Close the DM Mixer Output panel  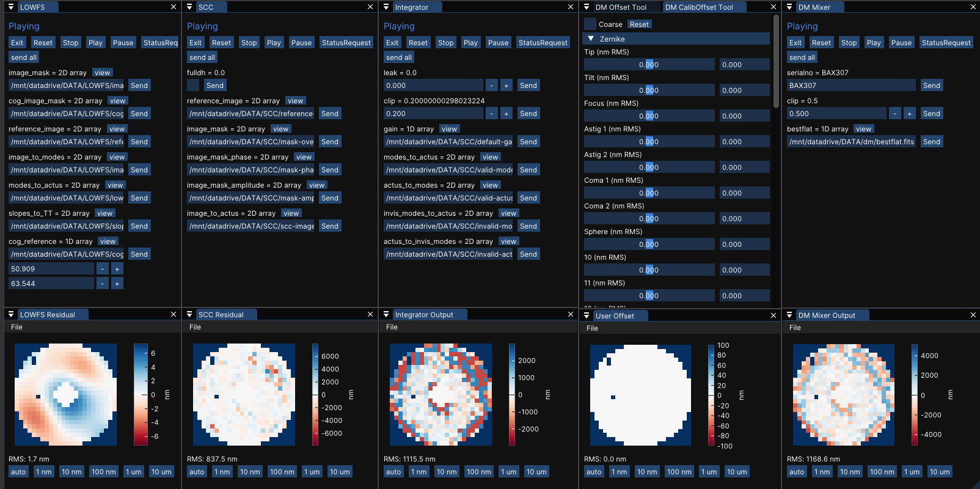pyautogui.click(x=973, y=315)
